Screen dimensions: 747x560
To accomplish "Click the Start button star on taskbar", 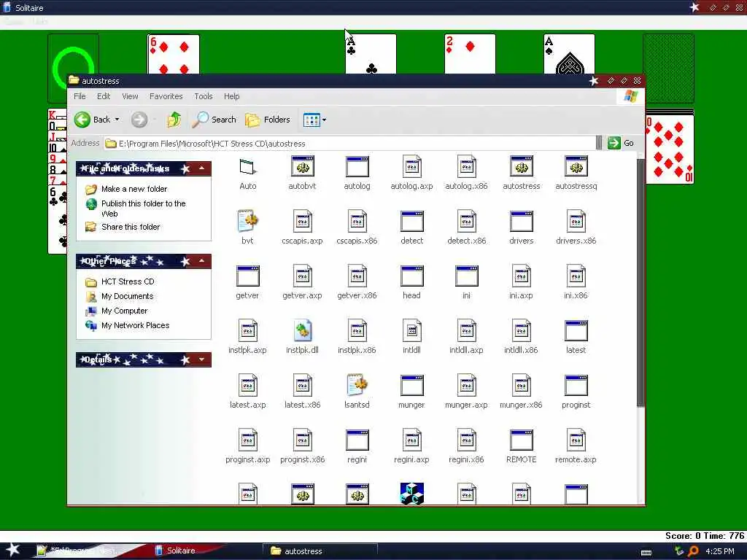I will pyautogui.click(x=12, y=550).
